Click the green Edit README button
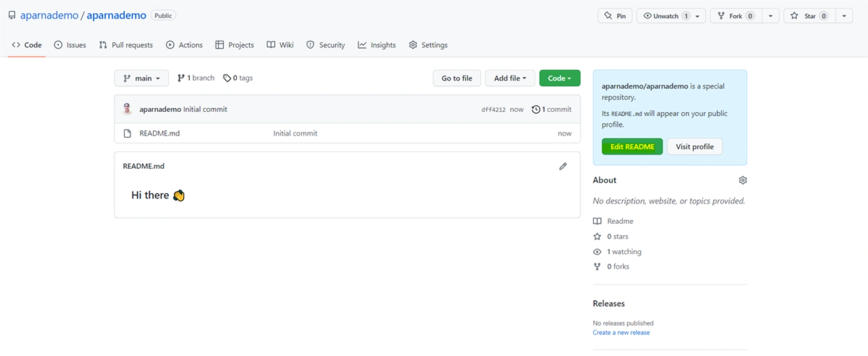The height and width of the screenshot is (356, 868). point(632,146)
